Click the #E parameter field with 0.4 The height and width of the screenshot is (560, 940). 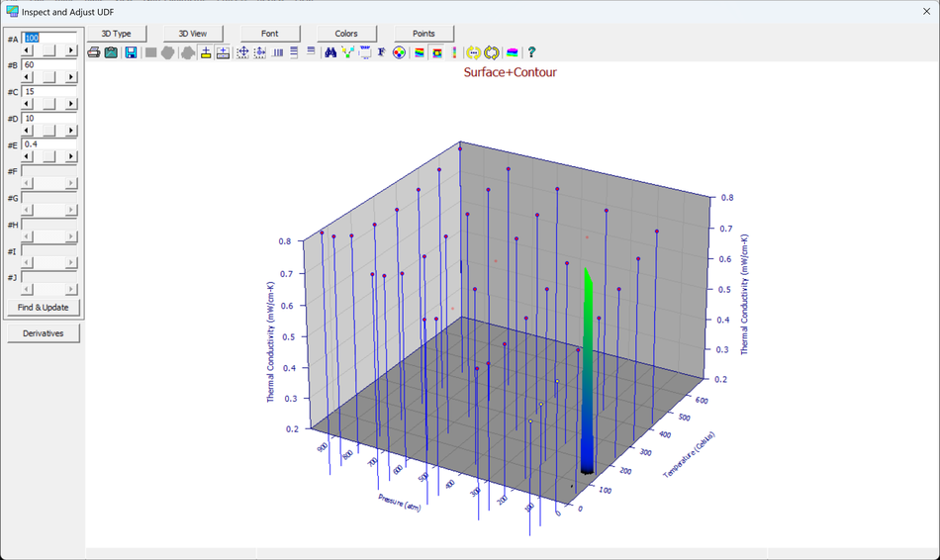49,144
